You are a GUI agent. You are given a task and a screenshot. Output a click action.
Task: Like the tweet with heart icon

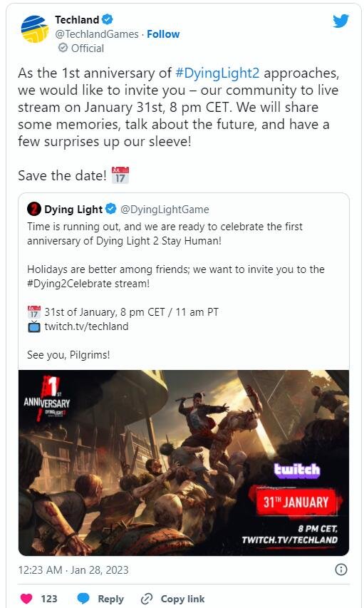(26, 598)
